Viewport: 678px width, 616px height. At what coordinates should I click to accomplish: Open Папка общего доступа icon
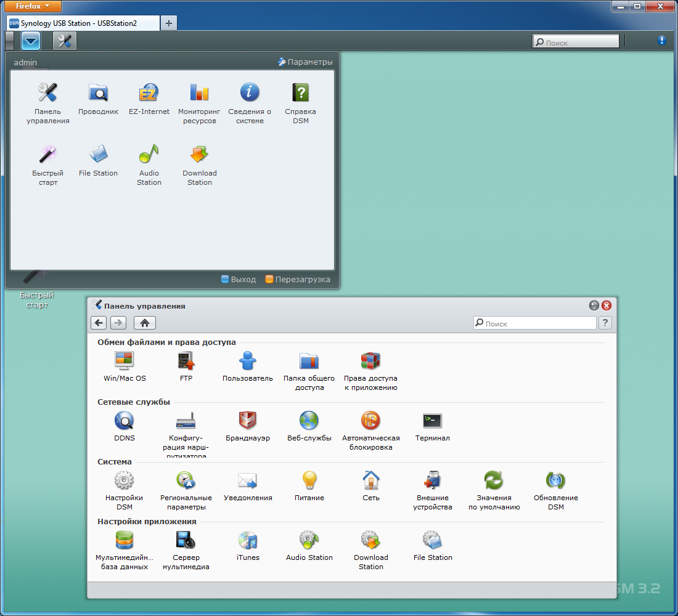(309, 370)
